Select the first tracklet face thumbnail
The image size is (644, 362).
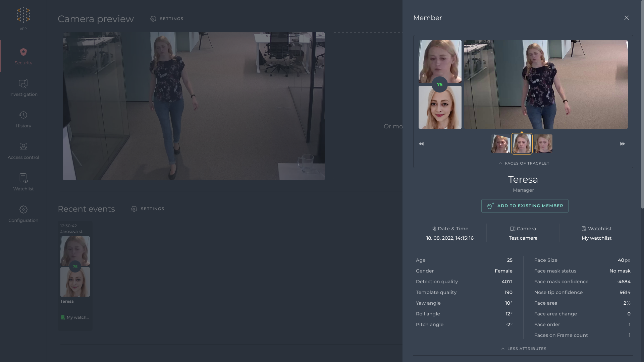pos(500,144)
